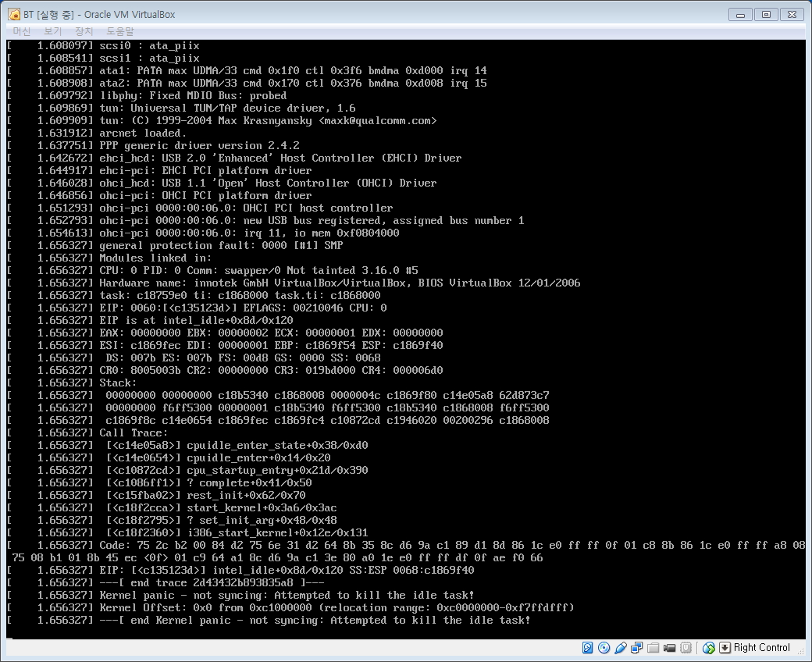This screenshot has width=812, height=662.
Task: Click 'cpu_startup_entry+0x21d/0x390' trace entry
Action: click(x=277, y=471)
